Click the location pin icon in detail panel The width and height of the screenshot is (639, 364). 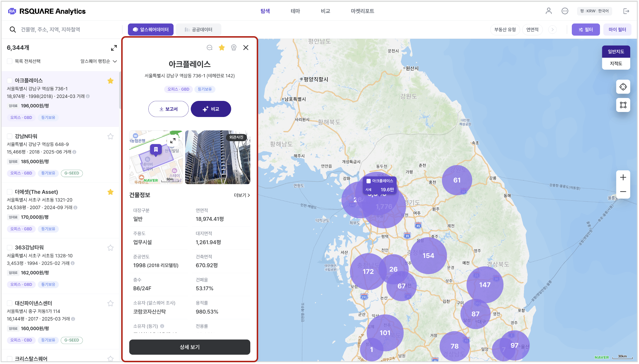[x=234, y=48]
